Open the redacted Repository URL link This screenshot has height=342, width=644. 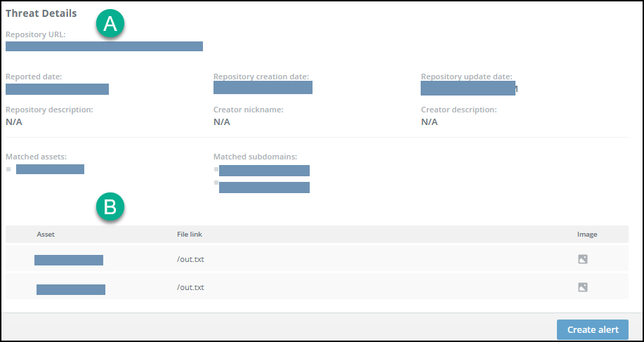tap(104, 46)
